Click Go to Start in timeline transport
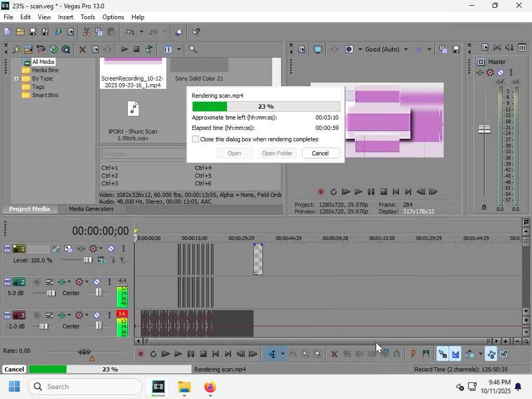Image resolution: width=532 pixels, height=399 pixels. coord(216,354)
